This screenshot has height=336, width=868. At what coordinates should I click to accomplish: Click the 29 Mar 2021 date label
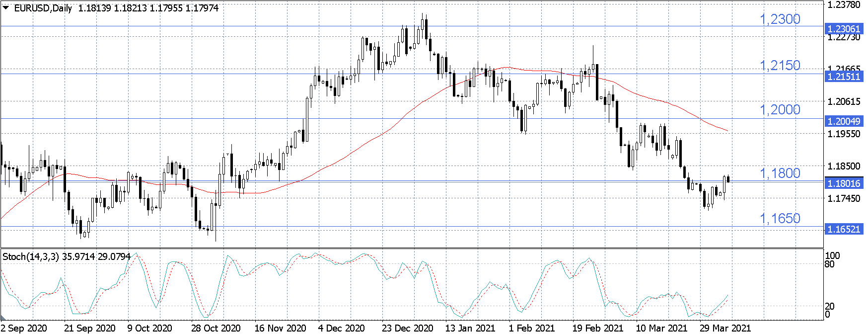coord(725,328)
